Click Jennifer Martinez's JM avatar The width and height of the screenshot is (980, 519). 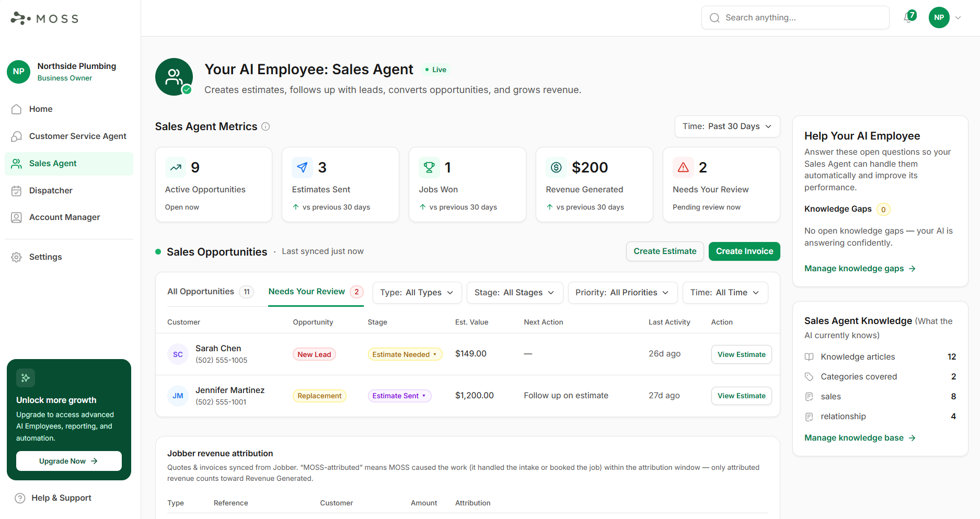(x=178, y=396)
